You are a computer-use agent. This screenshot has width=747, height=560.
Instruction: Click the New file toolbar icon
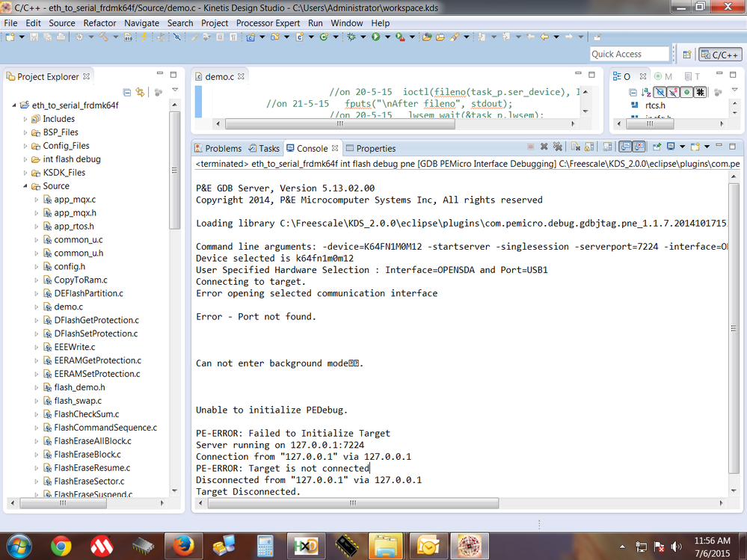[10, 37]
